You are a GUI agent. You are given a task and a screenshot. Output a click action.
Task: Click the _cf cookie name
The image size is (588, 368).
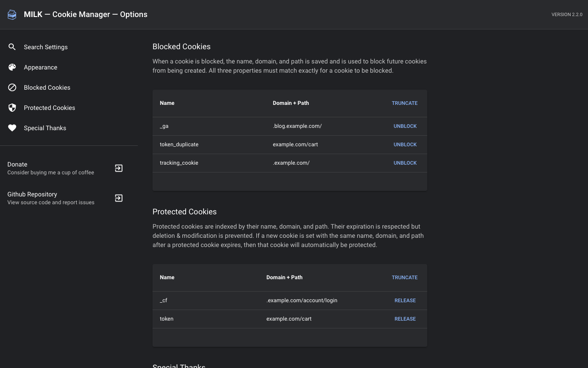coord(164,300)
